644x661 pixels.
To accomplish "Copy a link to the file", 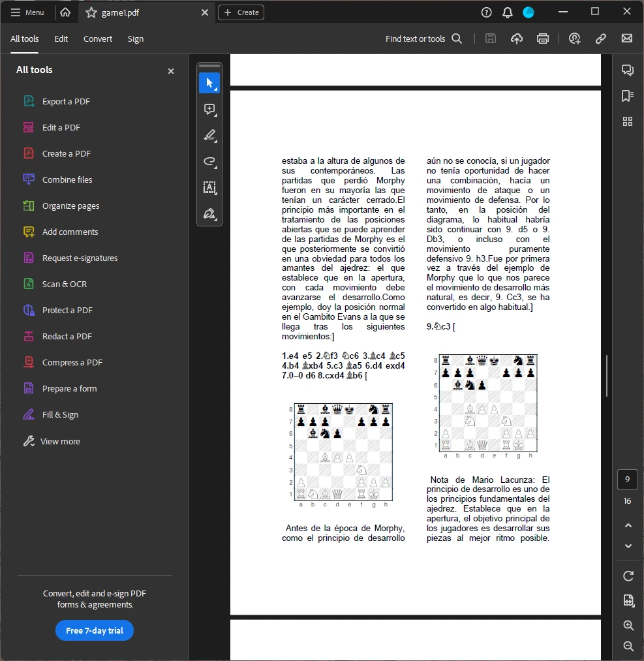I will [x=600, y=38].
